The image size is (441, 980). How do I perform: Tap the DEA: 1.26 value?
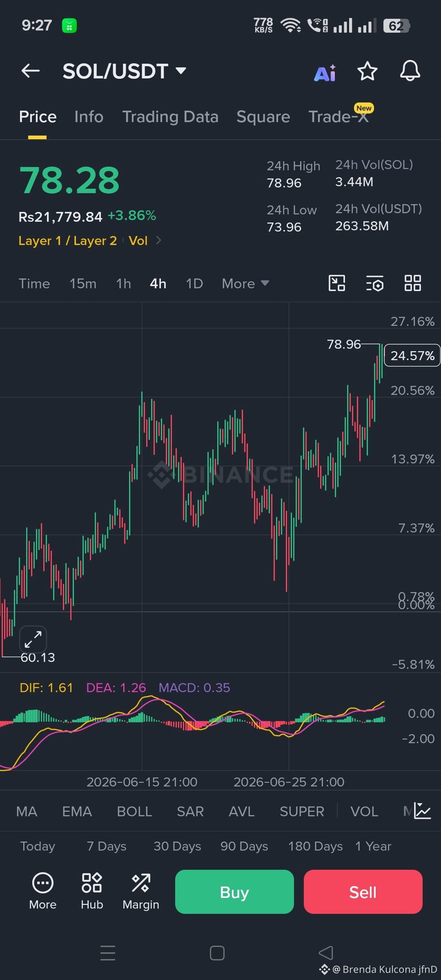coord(116,688)
